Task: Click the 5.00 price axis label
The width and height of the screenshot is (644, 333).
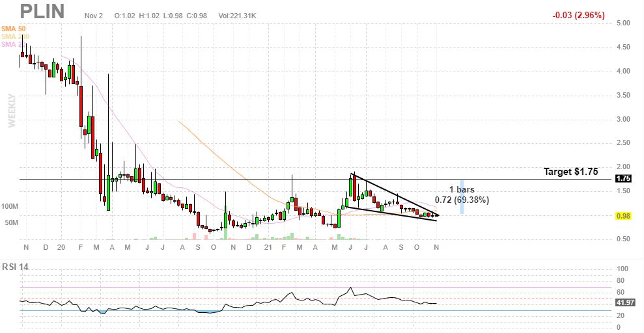Action: [623, 23]
